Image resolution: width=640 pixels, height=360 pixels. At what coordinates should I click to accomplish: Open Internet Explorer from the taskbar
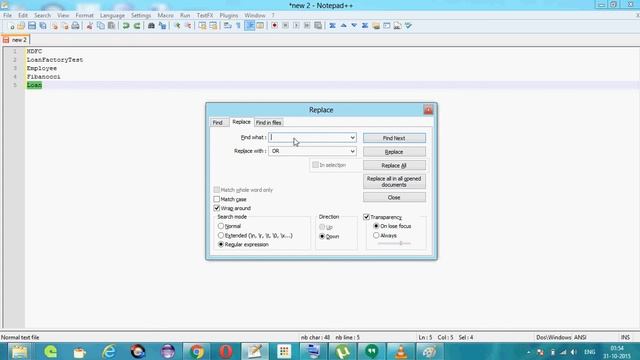[x=109, y=351]
